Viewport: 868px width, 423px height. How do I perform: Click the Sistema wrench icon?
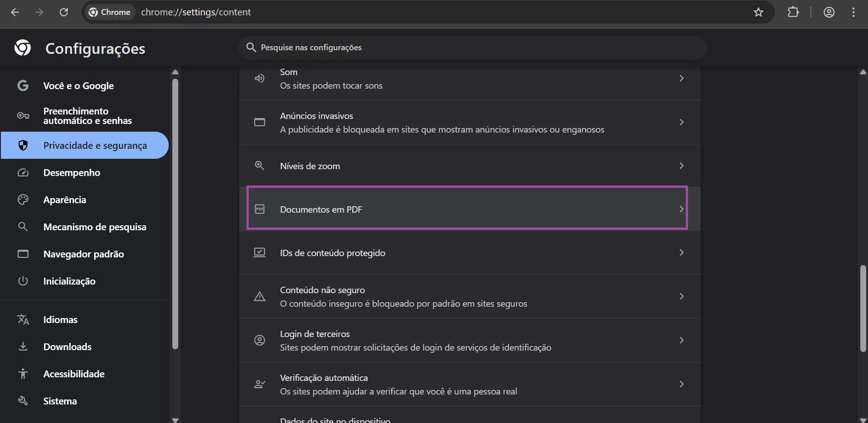pyautogui.click(x=23, y=401)
